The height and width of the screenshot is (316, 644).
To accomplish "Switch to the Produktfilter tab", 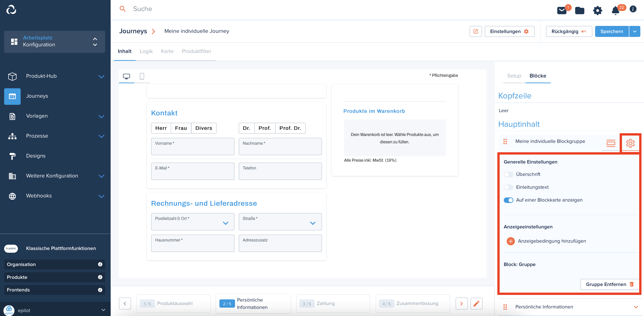I will click(x=196, y=51).
